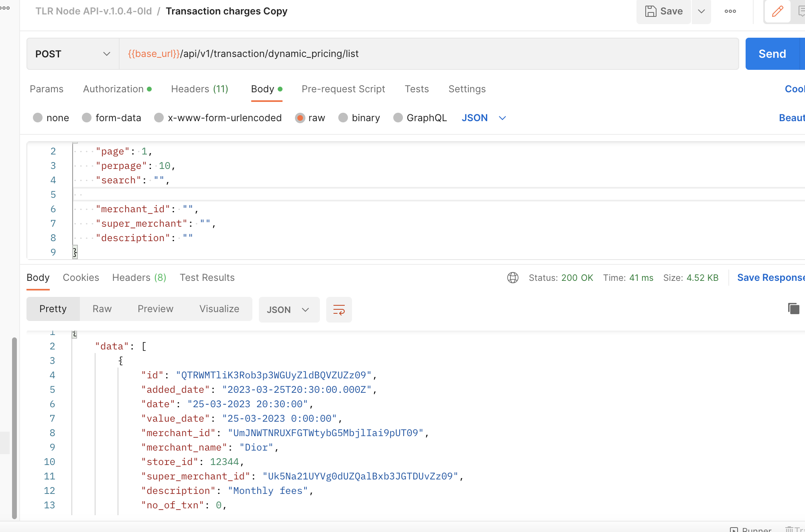This screenshot has height=532, width=805.
Task: Click the Beautify link
Action: pyautogui.click(x=792, y=118)
